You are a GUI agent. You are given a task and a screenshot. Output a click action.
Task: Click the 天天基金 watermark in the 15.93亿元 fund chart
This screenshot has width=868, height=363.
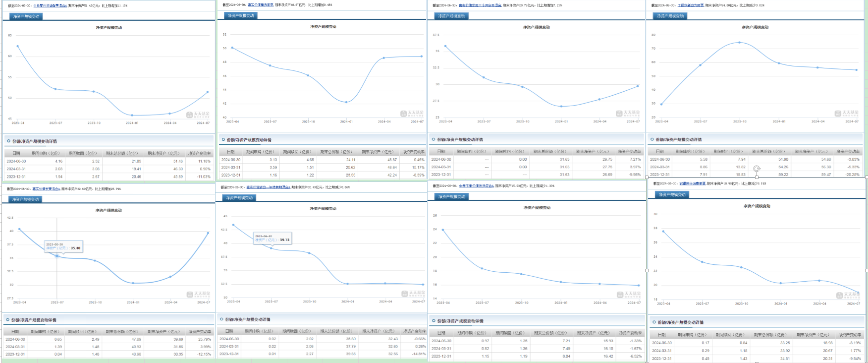(629, 294)
